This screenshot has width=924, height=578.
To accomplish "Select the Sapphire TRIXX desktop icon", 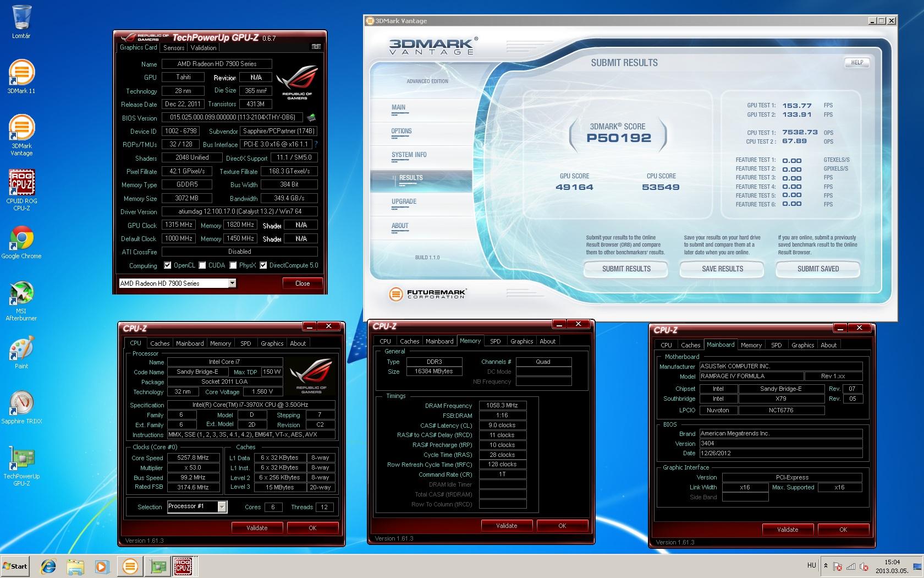I will tap(21, 407).
